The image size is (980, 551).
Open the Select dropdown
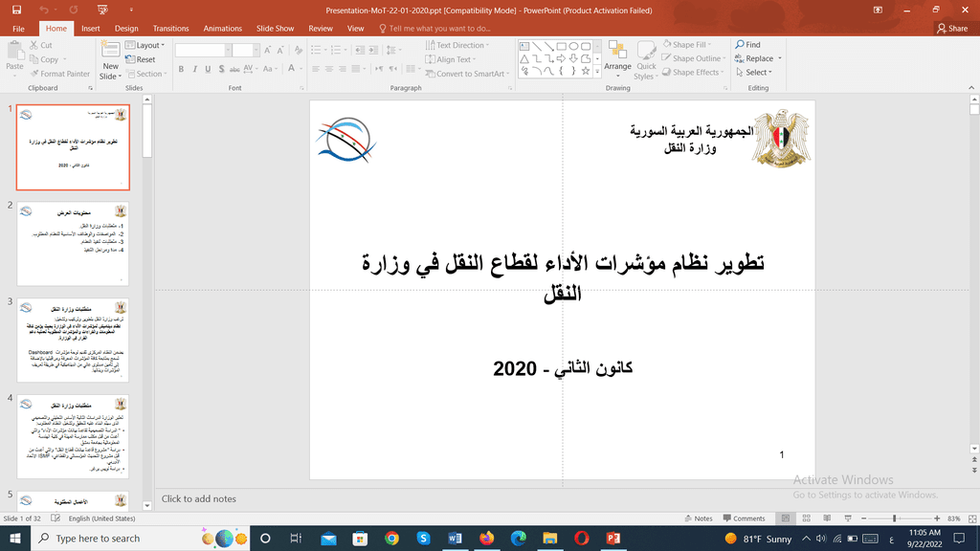(754, 73)
